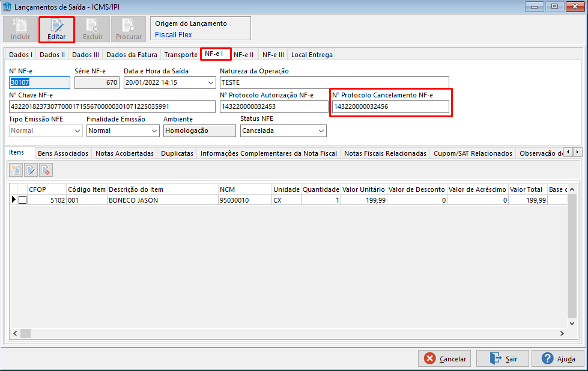Expand the Finalidade Emissão dropdown
The width and height of the screenshot is (588, 371).
154,130
